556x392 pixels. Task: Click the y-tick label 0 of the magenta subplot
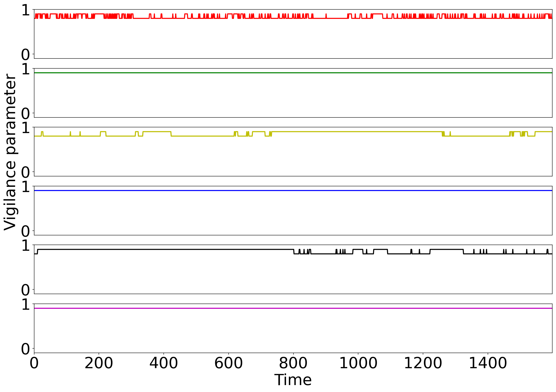coord(26,349)
